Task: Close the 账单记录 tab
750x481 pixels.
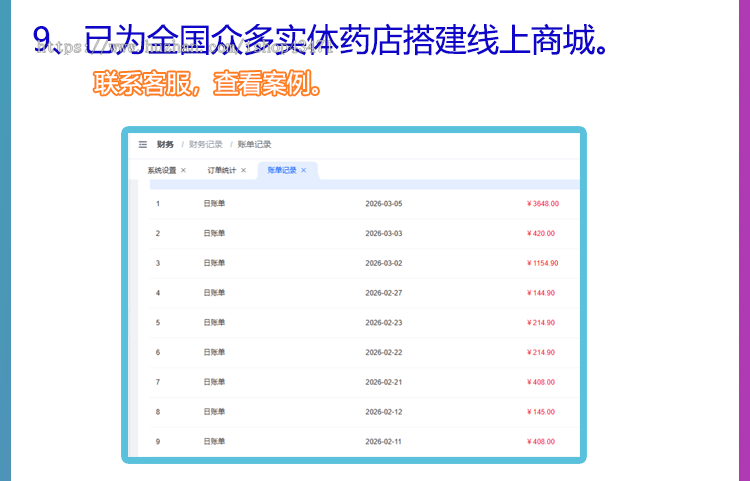Action: point(304,170)
